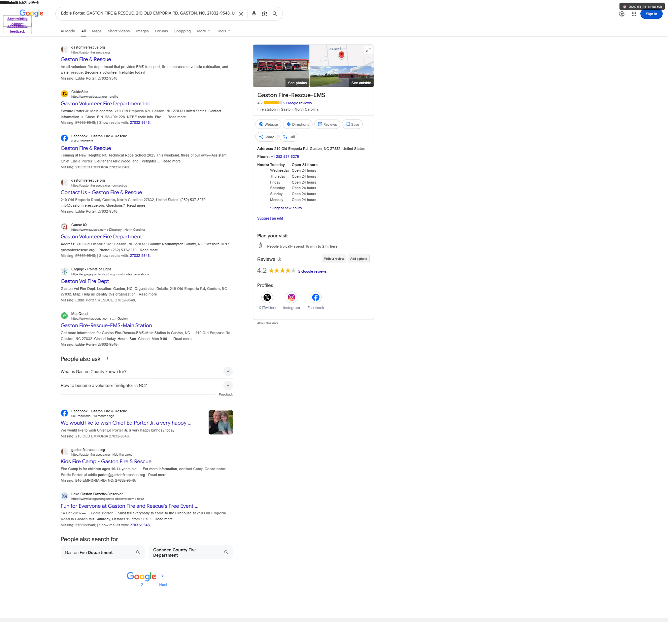
Task: Click the About this data link
Action: tap(268, 324)
